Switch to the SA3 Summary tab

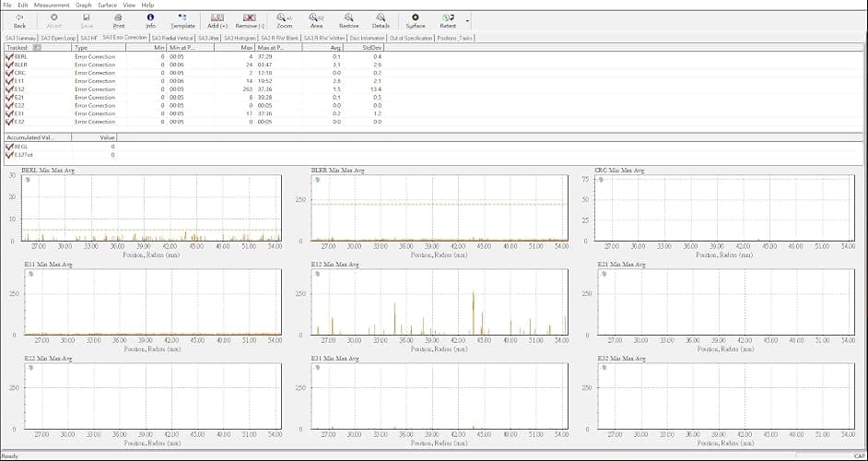(20, 38)
